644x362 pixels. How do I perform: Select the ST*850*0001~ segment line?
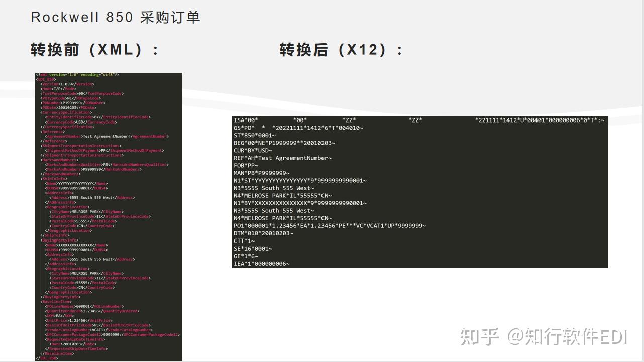[255, 136]
